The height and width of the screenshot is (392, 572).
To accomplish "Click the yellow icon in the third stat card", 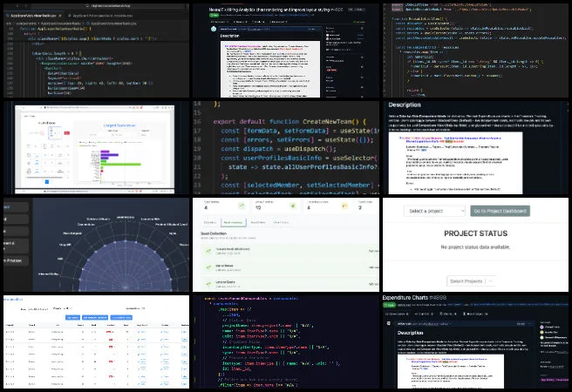I will [x=344, y=206].
